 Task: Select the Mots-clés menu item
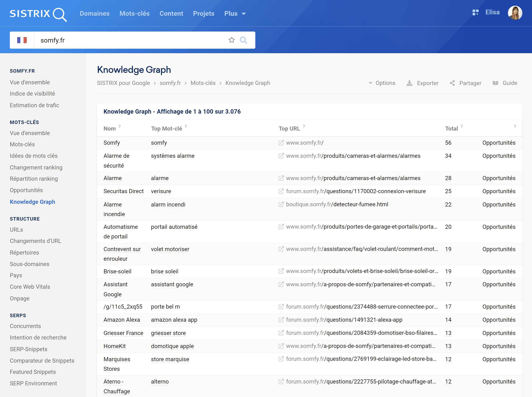click(135, 13)
